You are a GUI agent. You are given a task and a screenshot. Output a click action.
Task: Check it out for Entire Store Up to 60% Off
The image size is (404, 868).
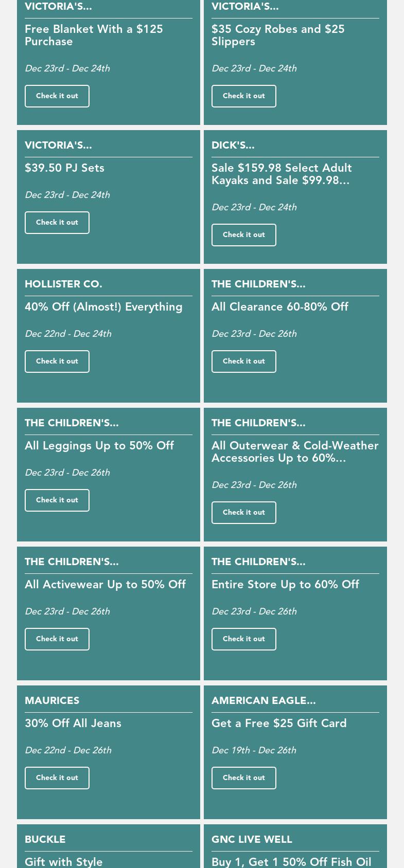[x=243, y=639]
